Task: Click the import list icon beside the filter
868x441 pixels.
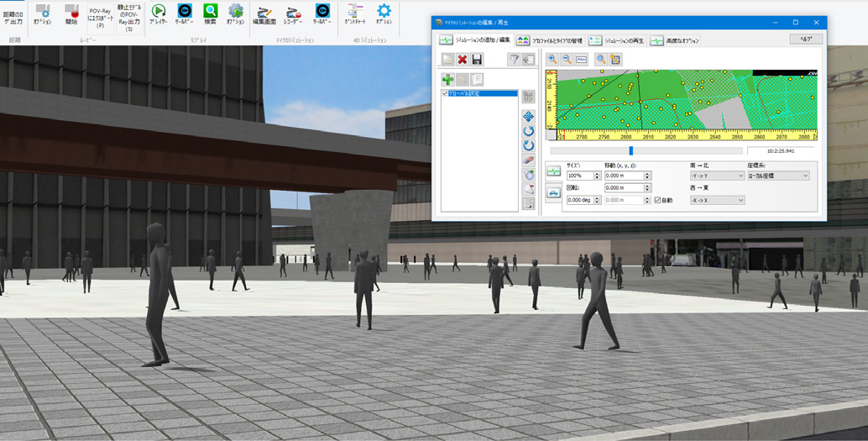Action: click(529, 60)
